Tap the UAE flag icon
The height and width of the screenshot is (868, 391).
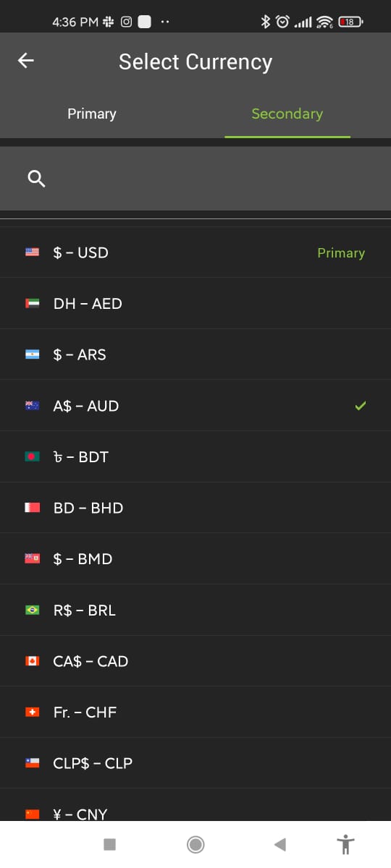(x=32, y=304)
